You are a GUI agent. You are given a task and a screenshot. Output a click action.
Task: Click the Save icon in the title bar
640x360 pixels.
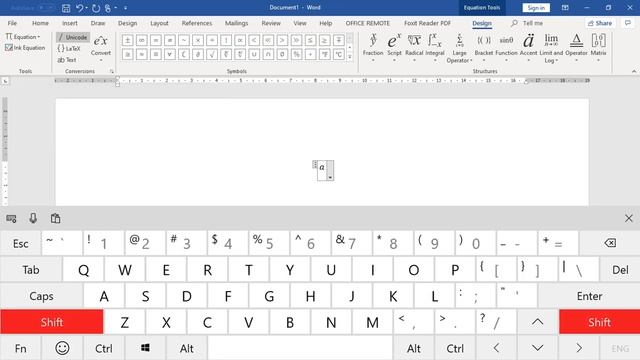(x=66, y=8)
